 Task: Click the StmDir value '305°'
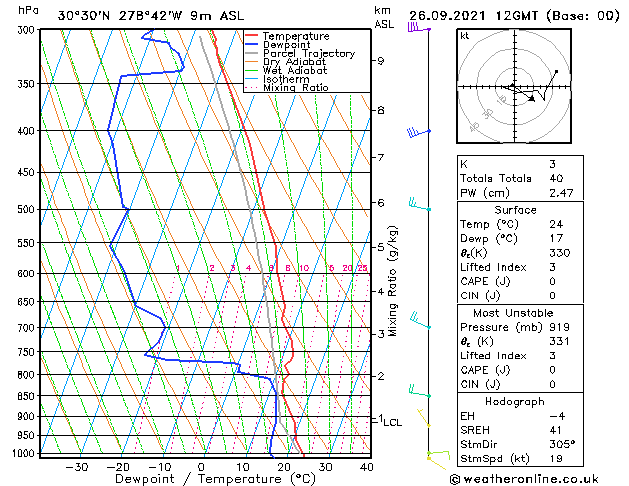pos(562,445)
